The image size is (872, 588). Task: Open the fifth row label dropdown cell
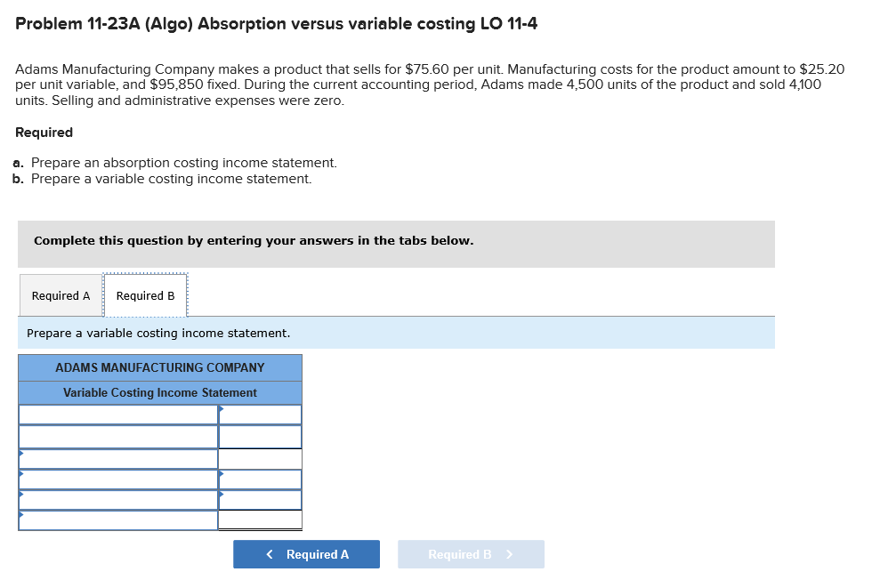tap(117, 500)
